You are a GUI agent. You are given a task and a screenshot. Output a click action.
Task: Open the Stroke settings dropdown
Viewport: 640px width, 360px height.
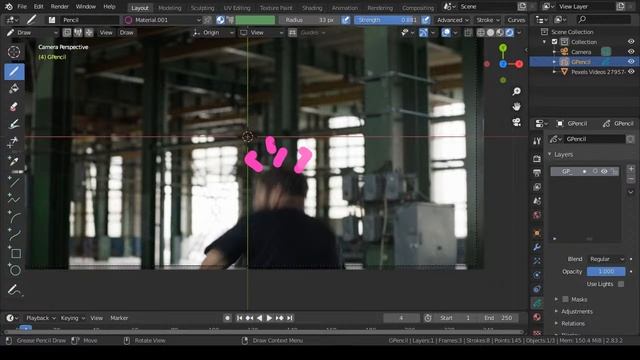pos(488,20)
